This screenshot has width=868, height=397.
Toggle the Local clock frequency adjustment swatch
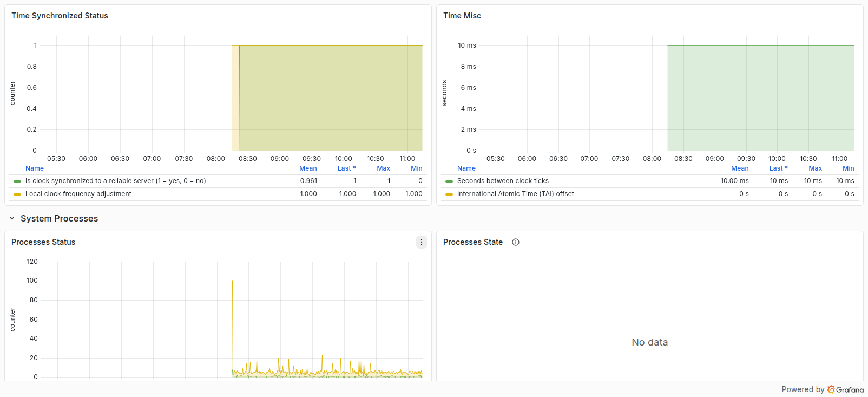(17, 194)
